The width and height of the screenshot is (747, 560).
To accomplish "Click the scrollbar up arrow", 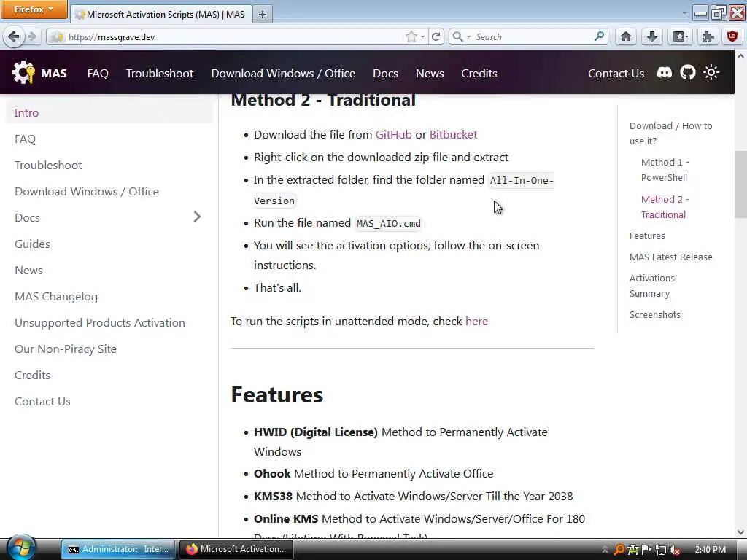I will [740, 55].
